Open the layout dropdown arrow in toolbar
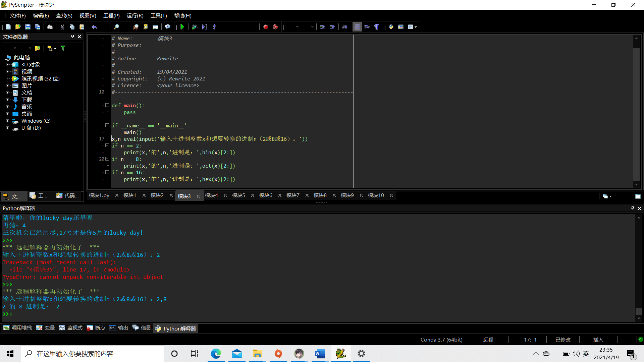This screenshot has width=644, height=362. point(416,27)
